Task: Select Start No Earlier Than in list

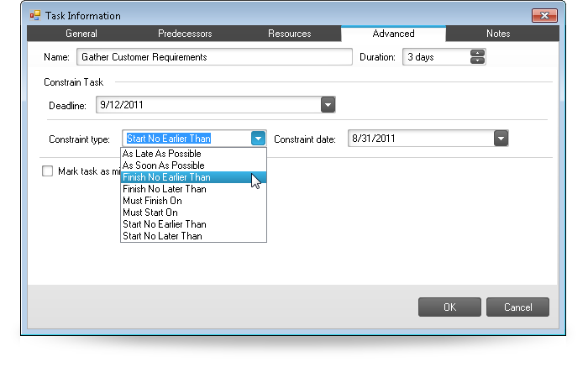Action: coord(193,224)
